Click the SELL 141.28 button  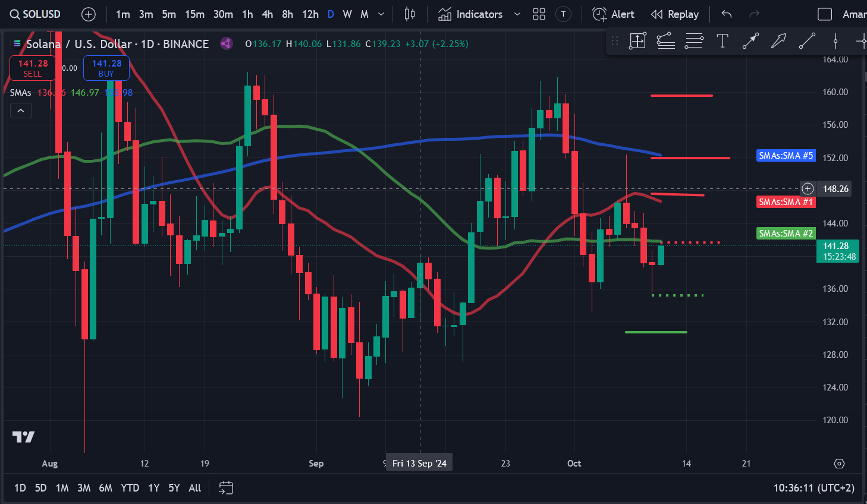coord(33,68)
